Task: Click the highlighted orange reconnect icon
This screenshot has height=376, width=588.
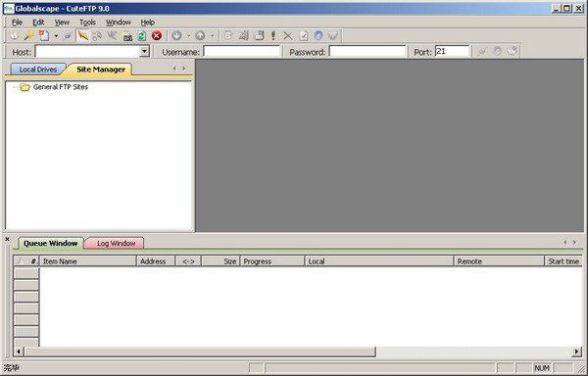Action: [82, 36]
